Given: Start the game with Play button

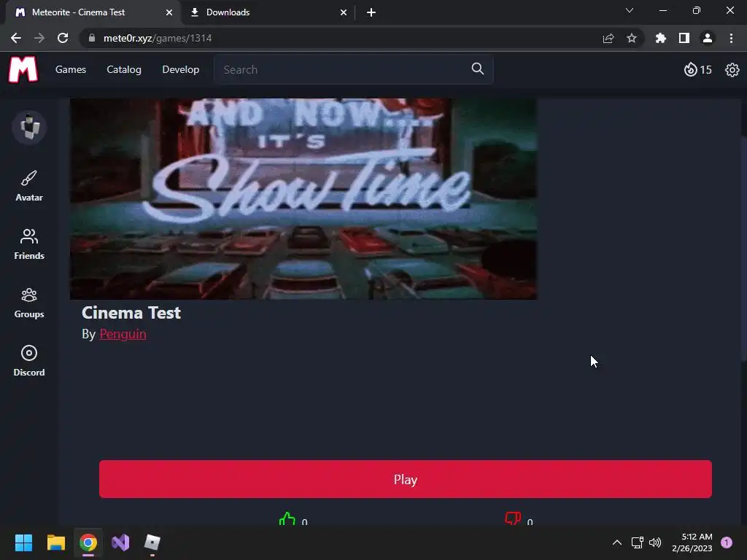Looking at the screenshot, I should [406, 479].
